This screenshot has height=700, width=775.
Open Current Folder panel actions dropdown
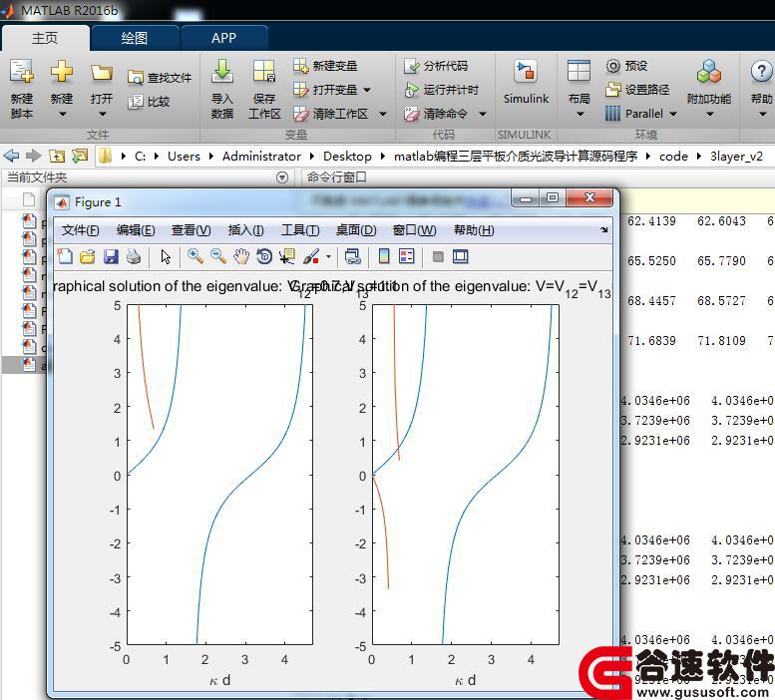coord(281,177)
